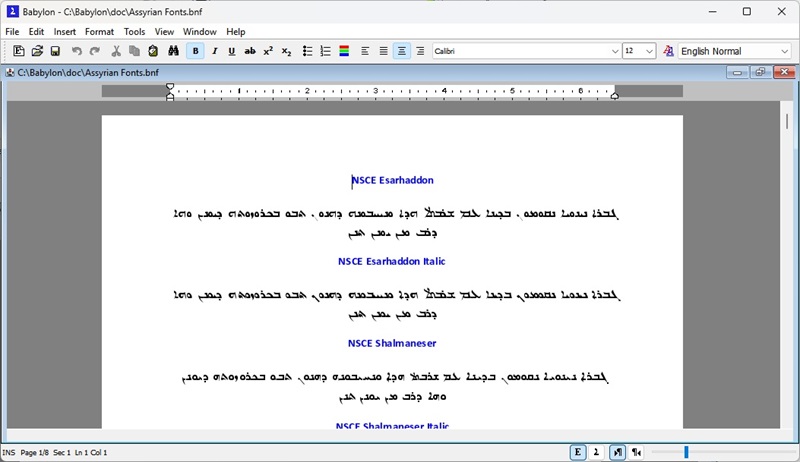Open the text color palette icon
The image size is (800, 462).
click(344, 51)
